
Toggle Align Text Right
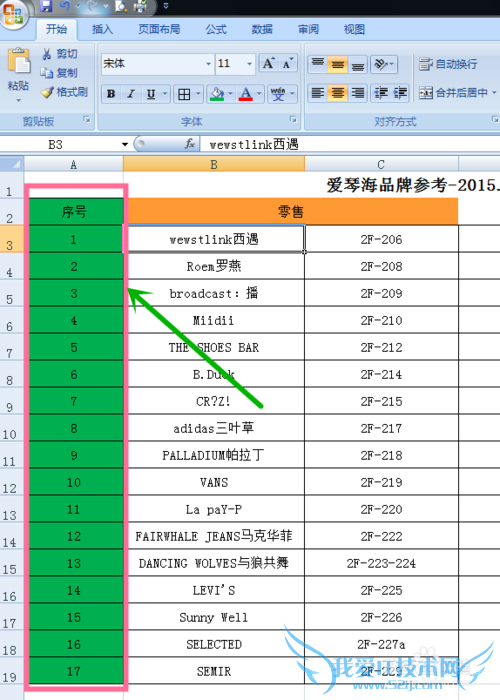[x=358, y=93]
